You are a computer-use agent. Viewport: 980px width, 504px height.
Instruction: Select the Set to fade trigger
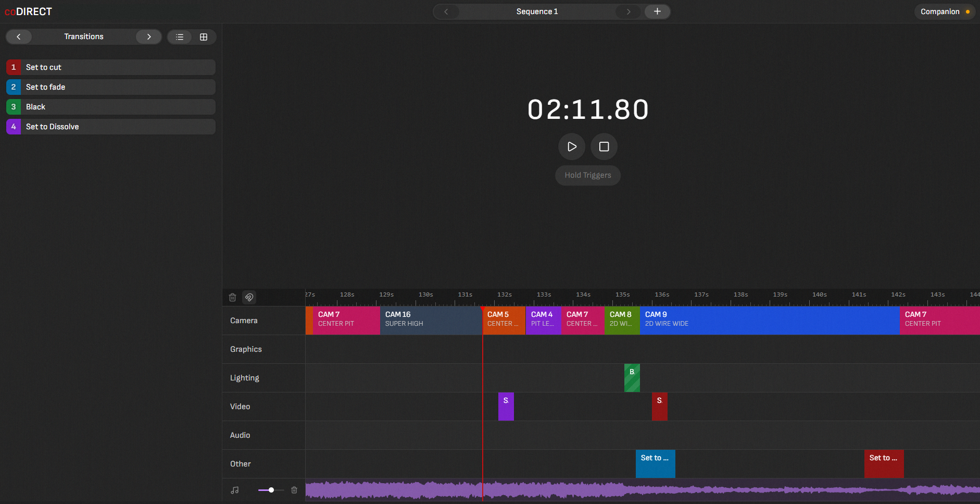111,87
